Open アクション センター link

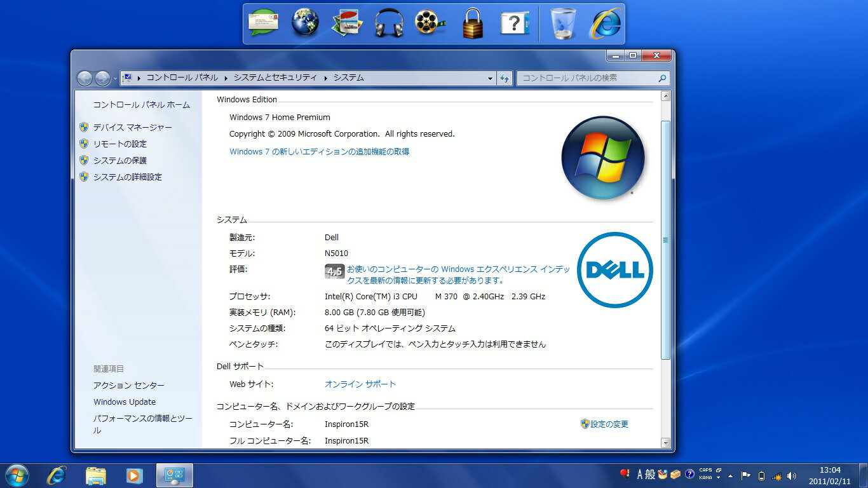click(129, 386)
